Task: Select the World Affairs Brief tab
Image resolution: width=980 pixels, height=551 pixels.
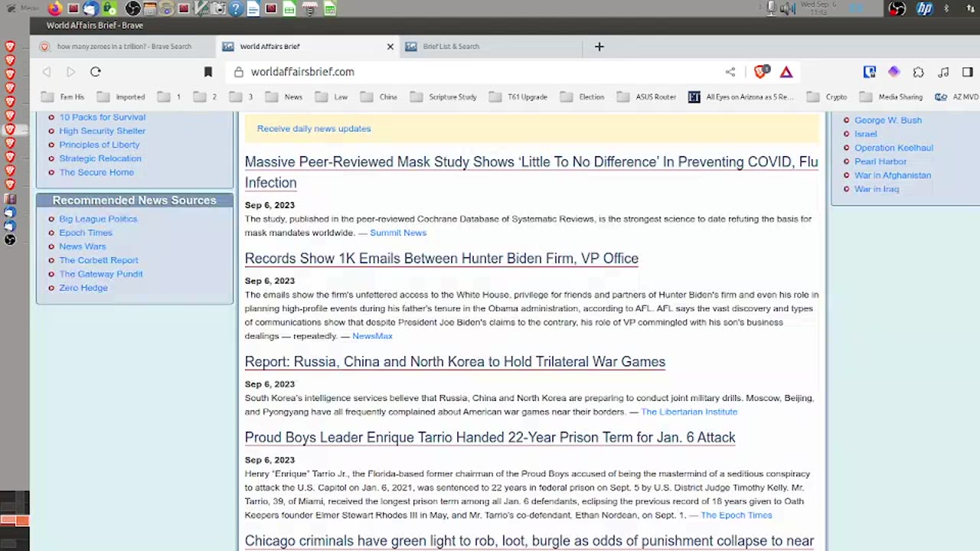Action: pos(306,47)
